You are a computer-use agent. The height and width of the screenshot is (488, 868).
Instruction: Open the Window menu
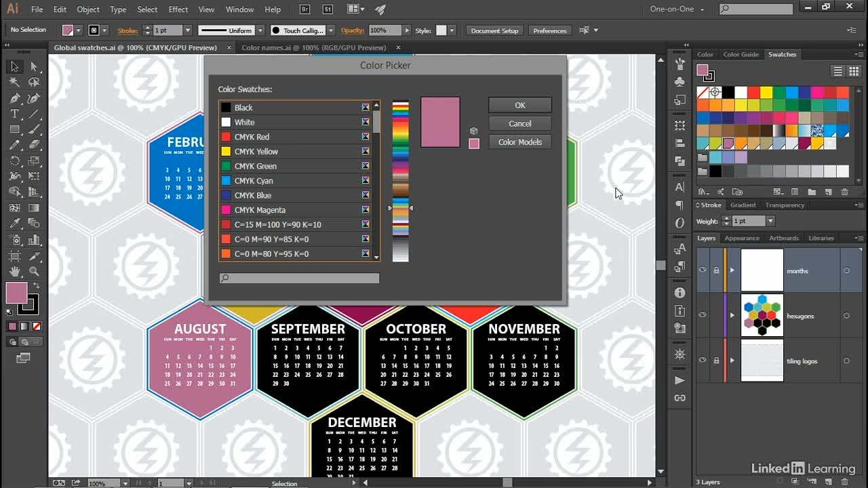click(x=239, y=9)
